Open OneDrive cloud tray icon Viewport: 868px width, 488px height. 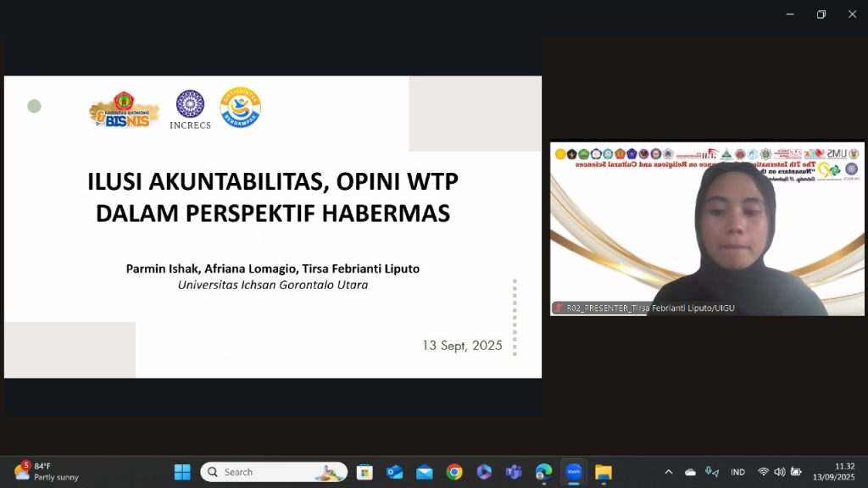coord(690,472)
